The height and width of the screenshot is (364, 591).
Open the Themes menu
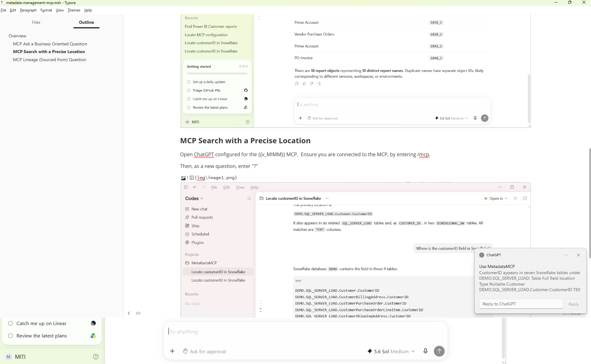click(74, 10)
